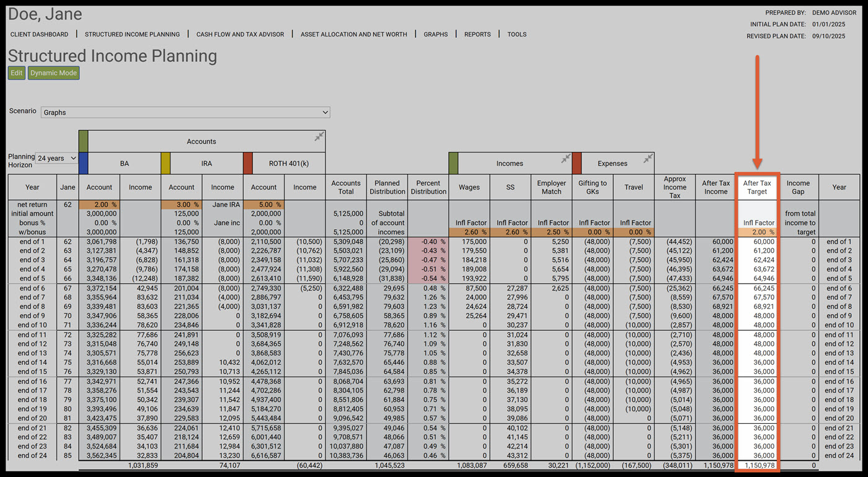Open the Reports menu item
The height and width of the screenshot is (477, 868).
(x=477, y=34)
